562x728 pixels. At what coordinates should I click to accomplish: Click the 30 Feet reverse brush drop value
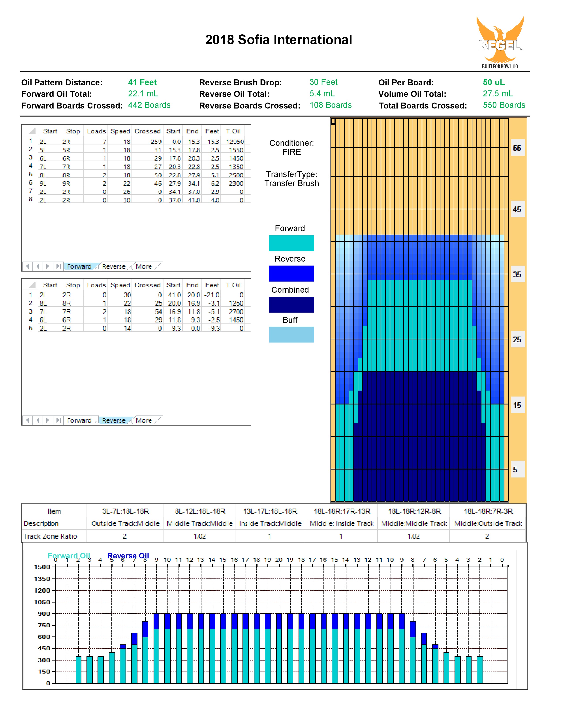(323, 82)
